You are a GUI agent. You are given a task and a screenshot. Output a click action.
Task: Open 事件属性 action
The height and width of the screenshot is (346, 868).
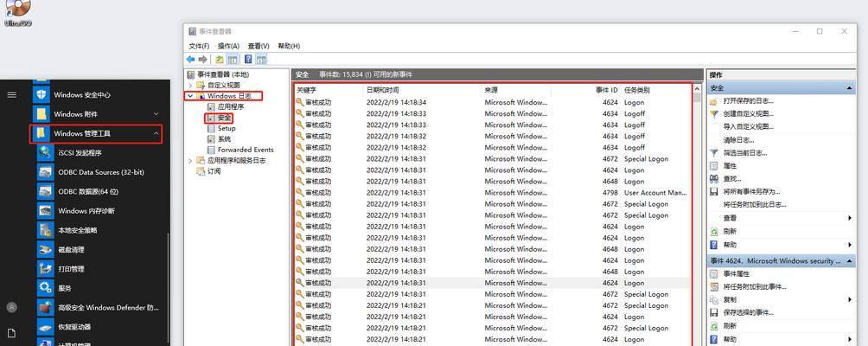[x=737, y=273]
